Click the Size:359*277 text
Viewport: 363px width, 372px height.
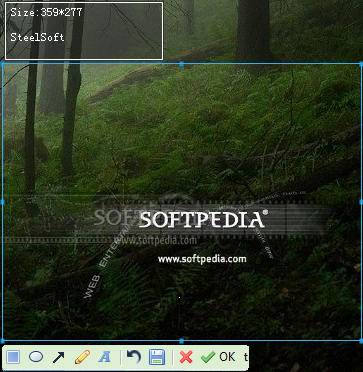(46, 13)
